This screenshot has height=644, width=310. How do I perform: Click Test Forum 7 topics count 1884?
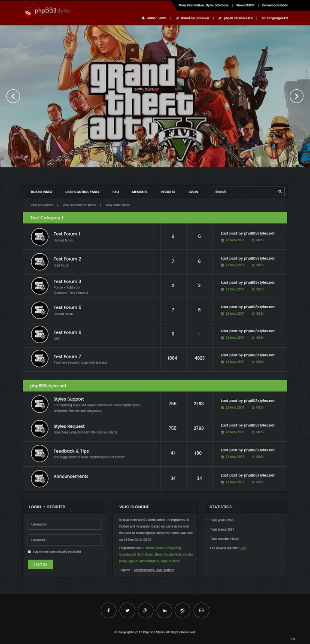(173, 358)
